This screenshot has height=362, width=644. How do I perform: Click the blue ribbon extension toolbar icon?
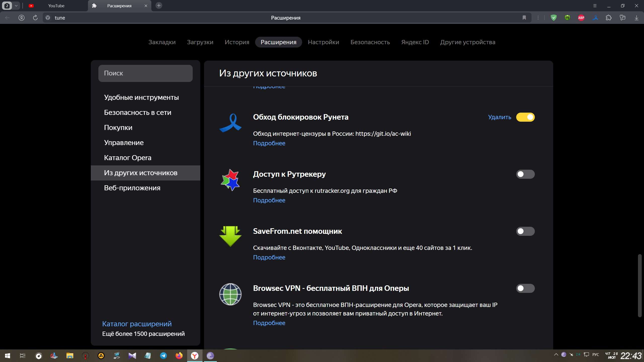click(x=595, y=18)
